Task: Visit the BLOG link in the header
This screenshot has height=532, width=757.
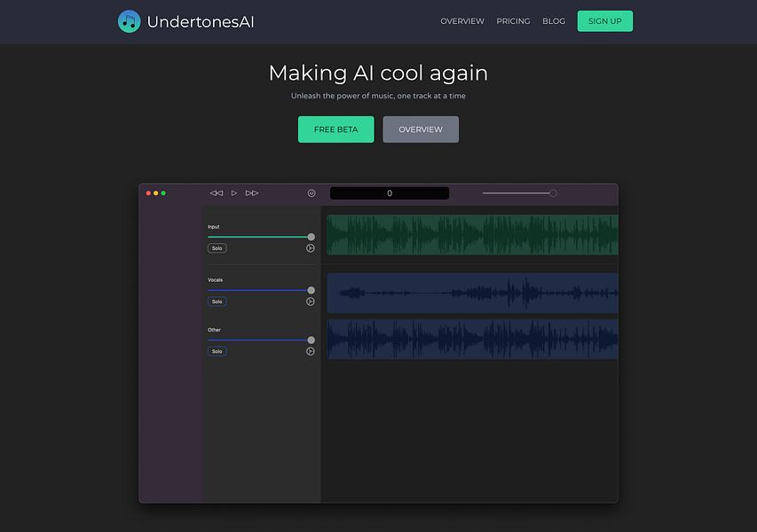Action: tap(554, 20)
